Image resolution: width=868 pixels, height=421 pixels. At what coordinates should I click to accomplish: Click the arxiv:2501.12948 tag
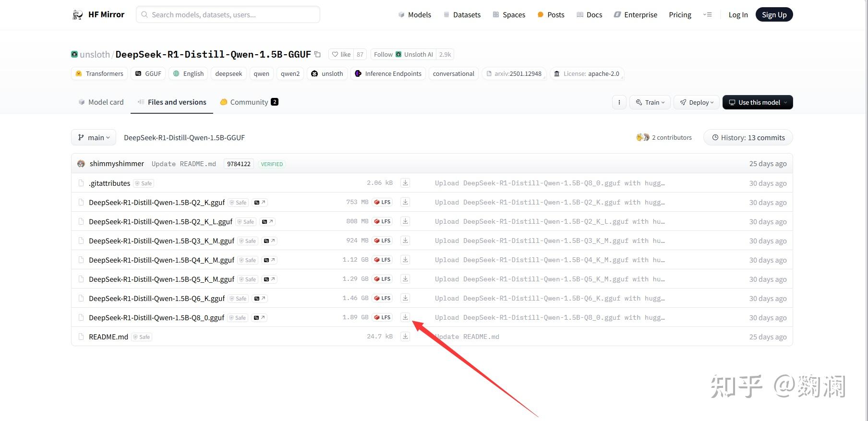pos(514,73)
